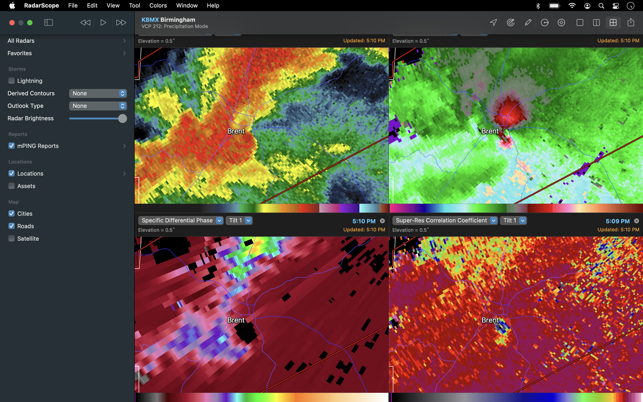Open Derived Contours None dropdown
Viewport: 643px width, 402px height.
tap(98, 94)
